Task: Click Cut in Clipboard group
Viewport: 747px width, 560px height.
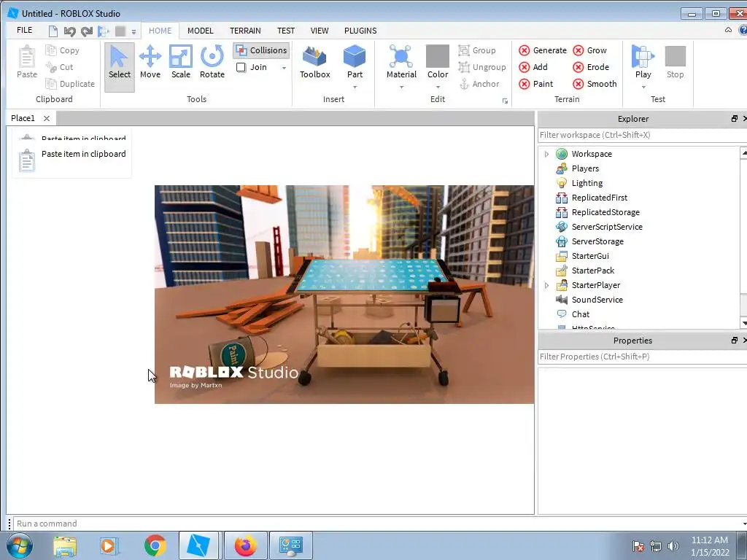Action: [60, 67]
